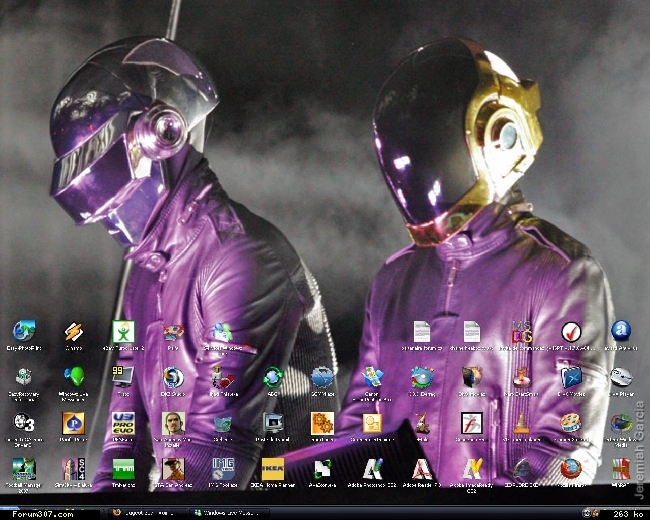This screenshot has height=520, width=650.
Task: Open the iPod software shortcut
Action: [223, 377]
